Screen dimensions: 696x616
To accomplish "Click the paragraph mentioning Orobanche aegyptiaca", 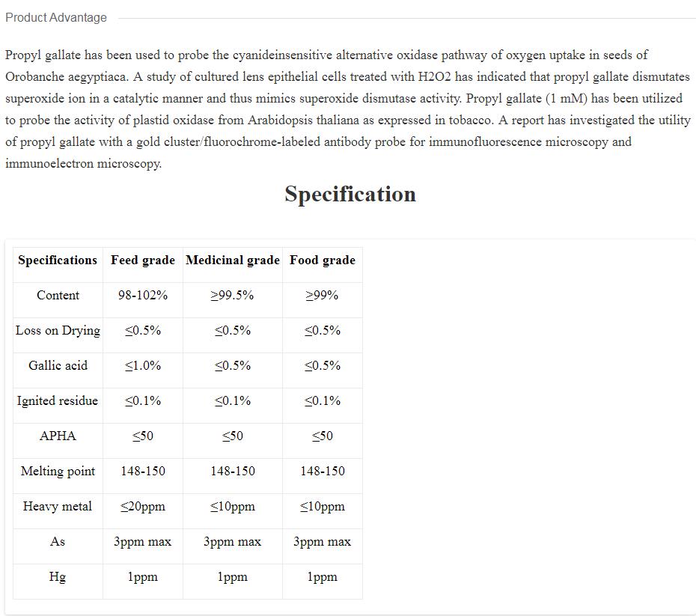I will (x=348, y=109).
